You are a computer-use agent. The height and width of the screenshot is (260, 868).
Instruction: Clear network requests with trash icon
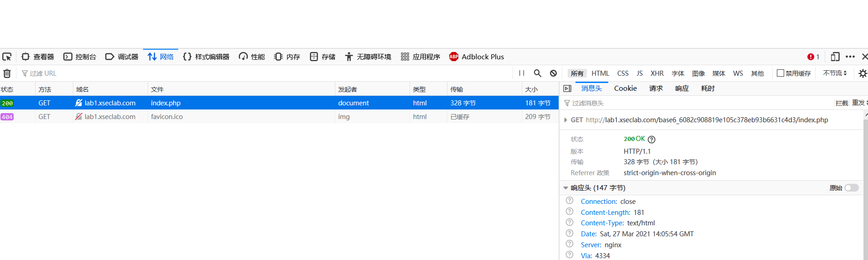point(7,73)
